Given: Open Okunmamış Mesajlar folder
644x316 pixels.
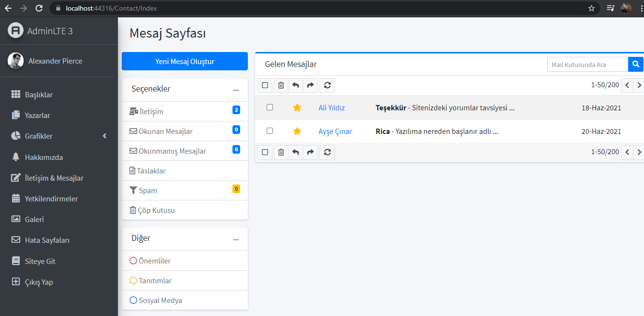Looking at the screenshot, I should point(185,151).
